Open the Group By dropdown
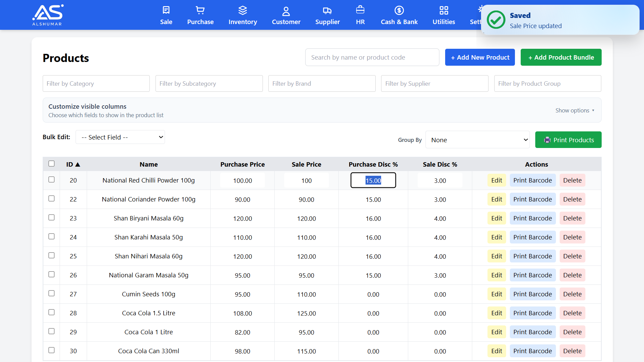Screen dimensions: 644x362 click(x=477, y=140)
